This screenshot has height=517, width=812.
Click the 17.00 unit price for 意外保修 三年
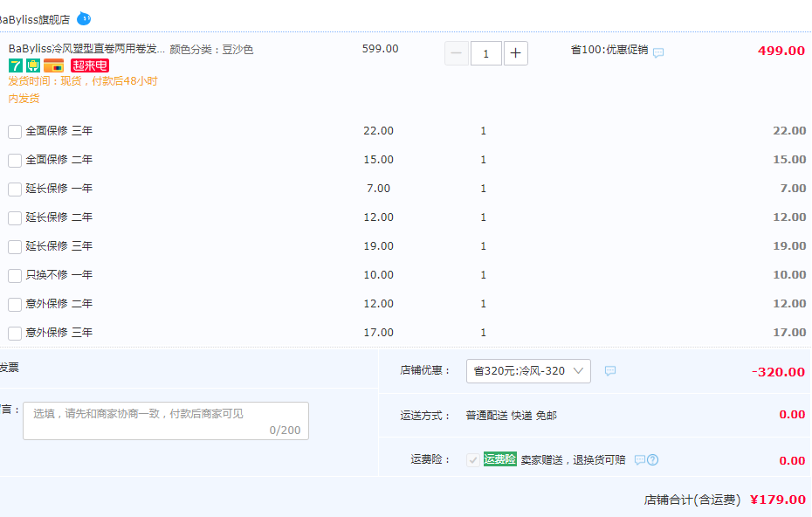pyautogui.click(x=379, y=332)
